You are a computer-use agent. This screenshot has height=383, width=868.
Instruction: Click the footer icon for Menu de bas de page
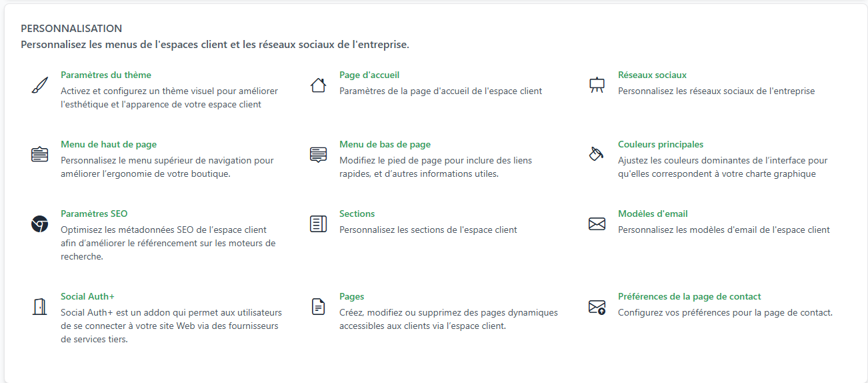318,154
